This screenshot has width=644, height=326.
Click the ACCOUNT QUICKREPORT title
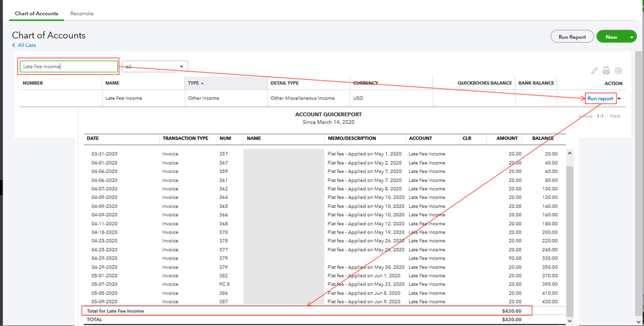pyautogui.click(x=329, y=115)
